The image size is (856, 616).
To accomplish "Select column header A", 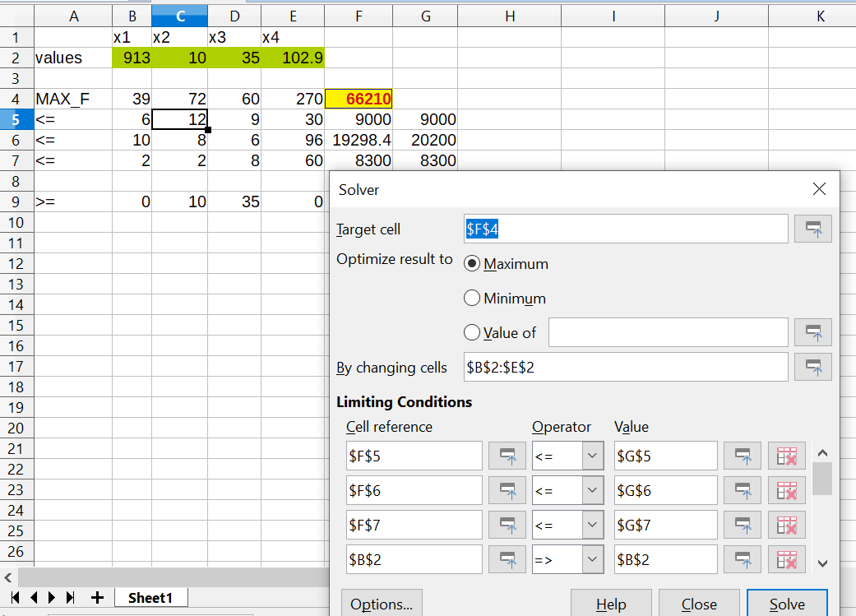I will point(73,16).
